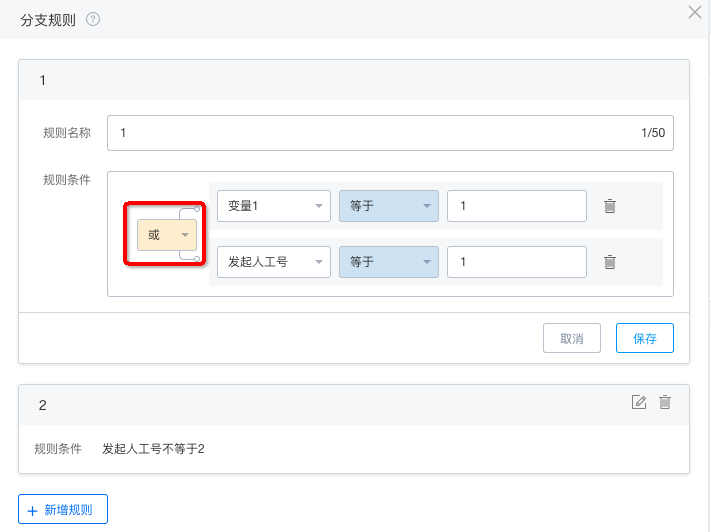Select the rule 2 header row
Viewport: 711px width, 532px height.
354,405
